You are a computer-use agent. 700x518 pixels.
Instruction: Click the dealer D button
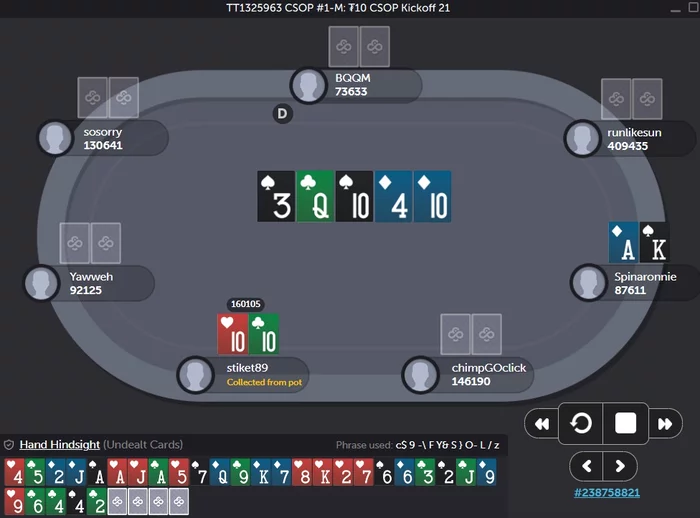pyautogui.click(x=282, y=113)
